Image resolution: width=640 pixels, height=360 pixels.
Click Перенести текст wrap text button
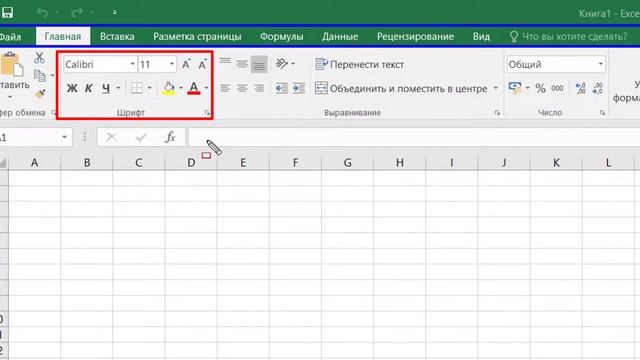tap(360, 64)
